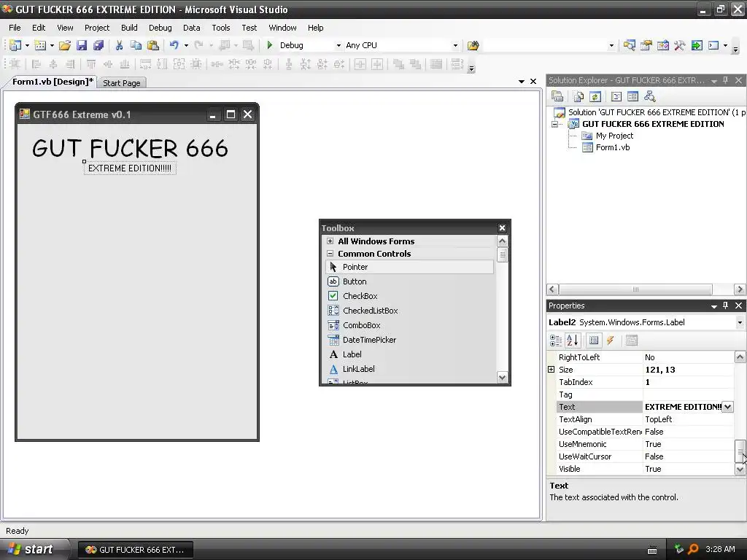Open the Tools menu
This screenshot has width=747, height=560.
220,28
